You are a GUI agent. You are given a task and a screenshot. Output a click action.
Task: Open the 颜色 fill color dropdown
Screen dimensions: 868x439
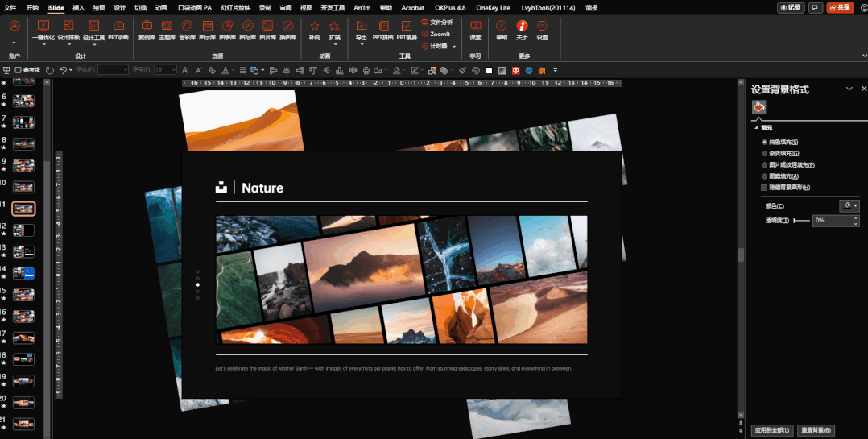pyautogui.click(x=849, y=206)
